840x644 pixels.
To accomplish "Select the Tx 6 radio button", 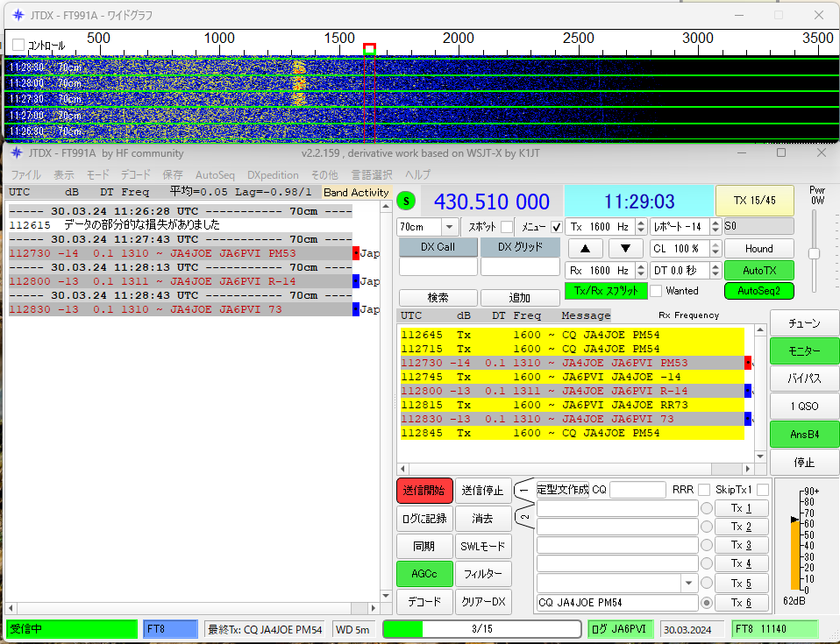I will [x=707, y=603].
